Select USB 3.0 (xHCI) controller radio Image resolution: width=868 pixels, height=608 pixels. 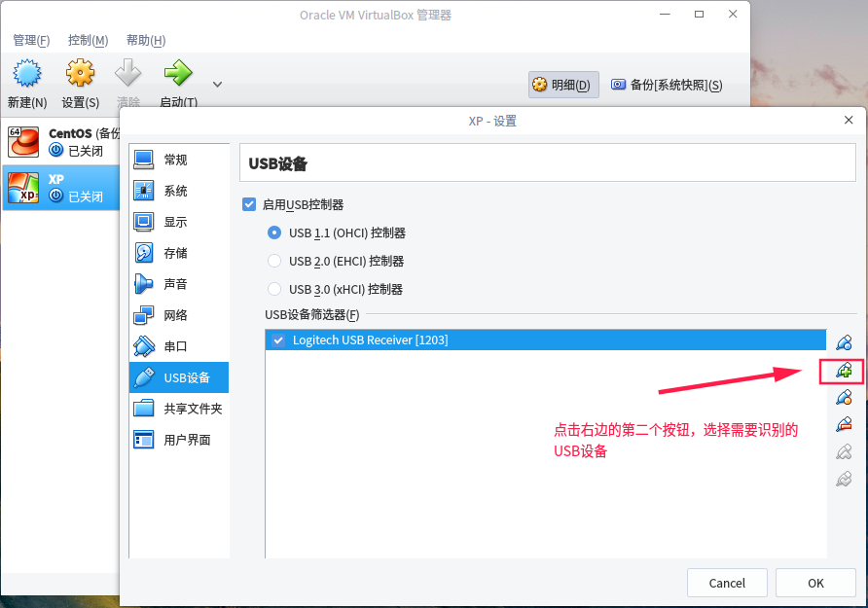[x=274, y=289]
